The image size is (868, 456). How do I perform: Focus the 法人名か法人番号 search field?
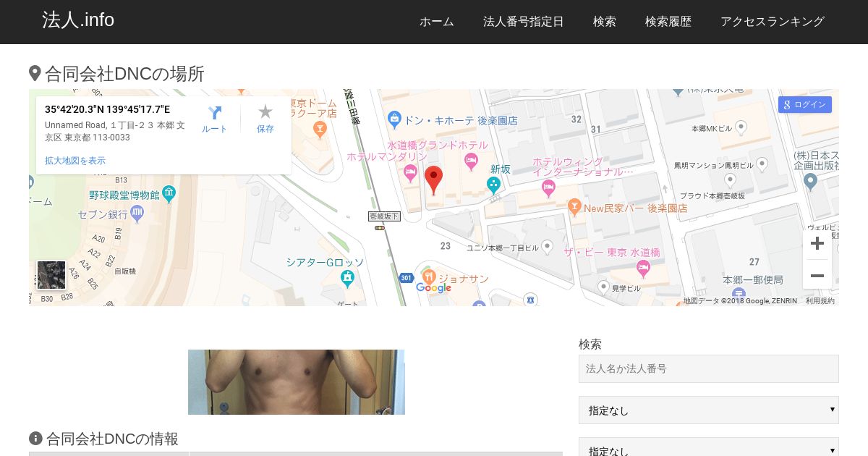[x=709, y=368]
